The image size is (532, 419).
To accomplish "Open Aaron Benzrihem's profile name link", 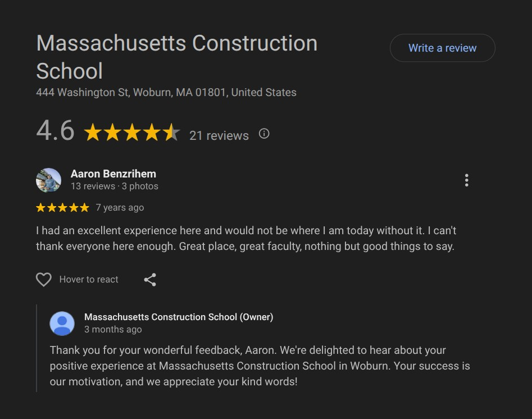I will coord(113,174).
